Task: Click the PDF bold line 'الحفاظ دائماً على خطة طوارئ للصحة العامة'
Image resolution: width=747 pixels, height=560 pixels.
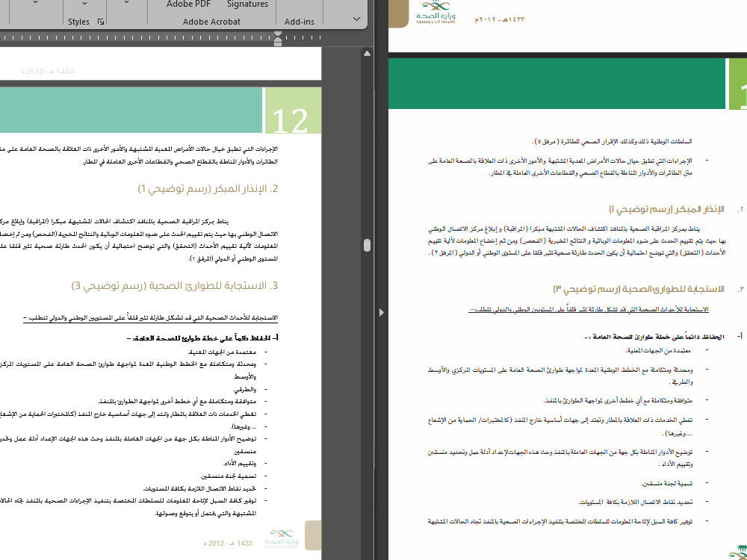Action: [x=654, y=337]
